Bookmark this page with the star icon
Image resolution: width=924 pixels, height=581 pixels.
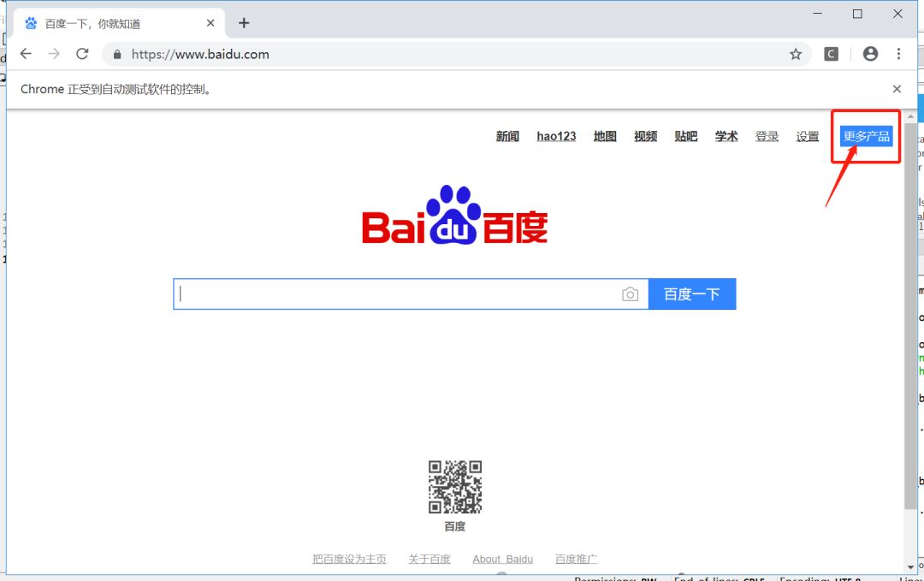click(x=796, y=54)
